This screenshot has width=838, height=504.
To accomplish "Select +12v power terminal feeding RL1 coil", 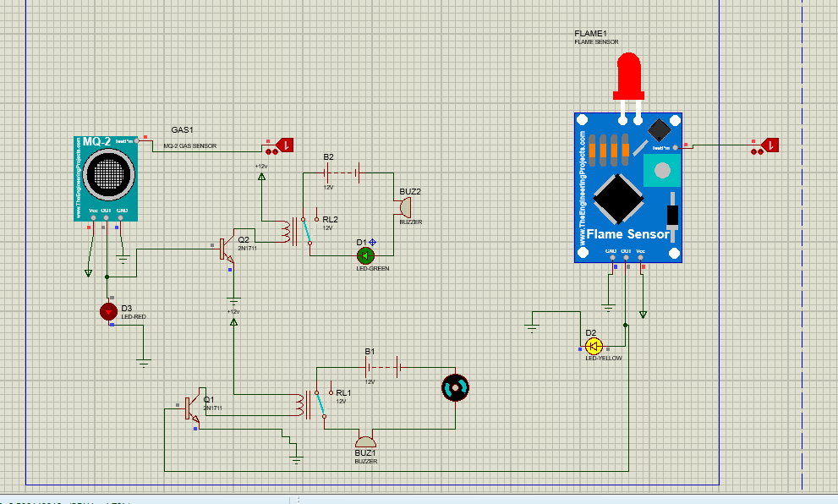I will point(233,321).
